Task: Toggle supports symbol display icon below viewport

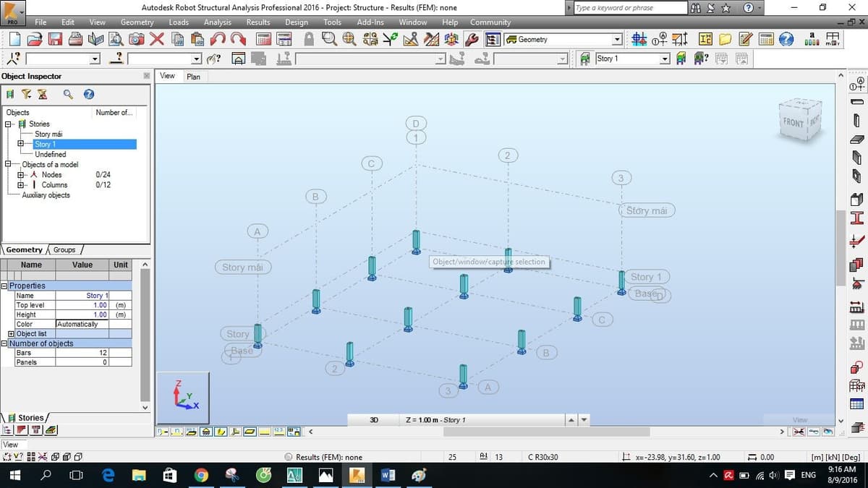Action: [x=205, y=432]
